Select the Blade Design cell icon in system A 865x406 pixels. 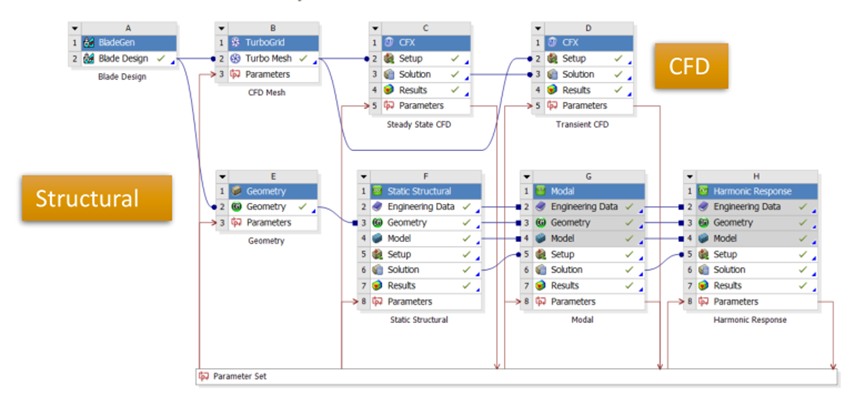[88, 58]
